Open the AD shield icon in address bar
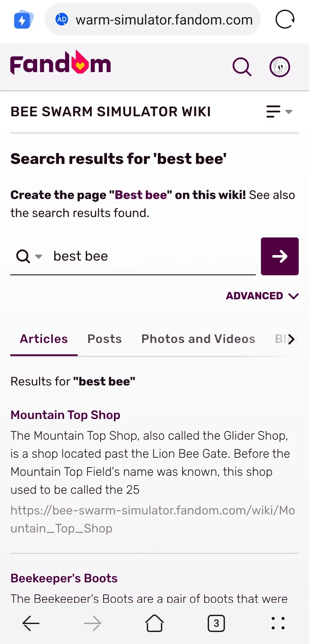 tap(62, 19)
